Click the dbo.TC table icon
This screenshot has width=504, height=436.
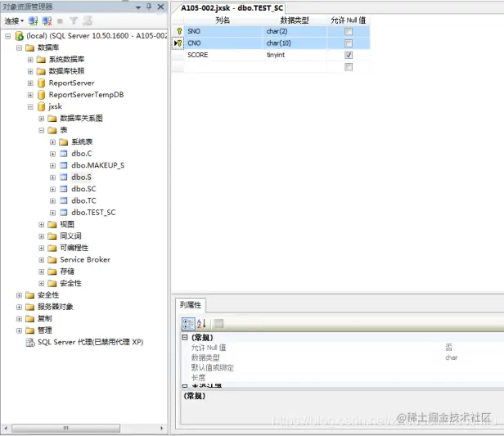pos(64,200)
